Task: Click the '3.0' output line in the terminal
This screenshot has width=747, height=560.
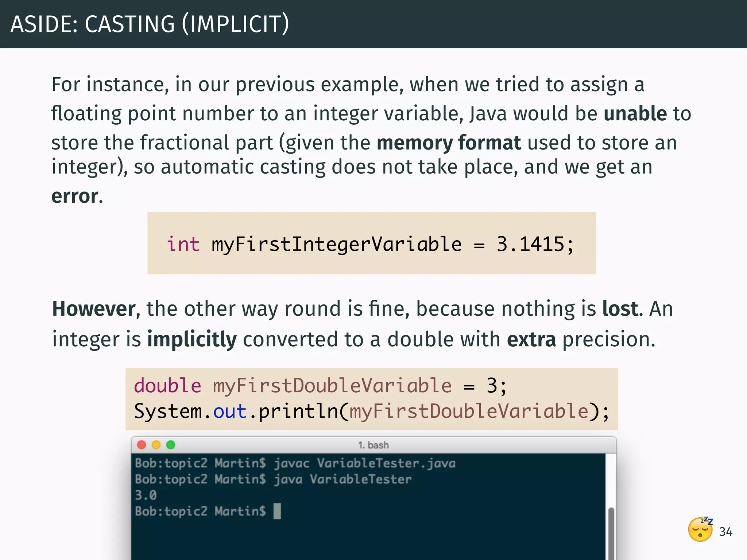Action: coord(146,495)
